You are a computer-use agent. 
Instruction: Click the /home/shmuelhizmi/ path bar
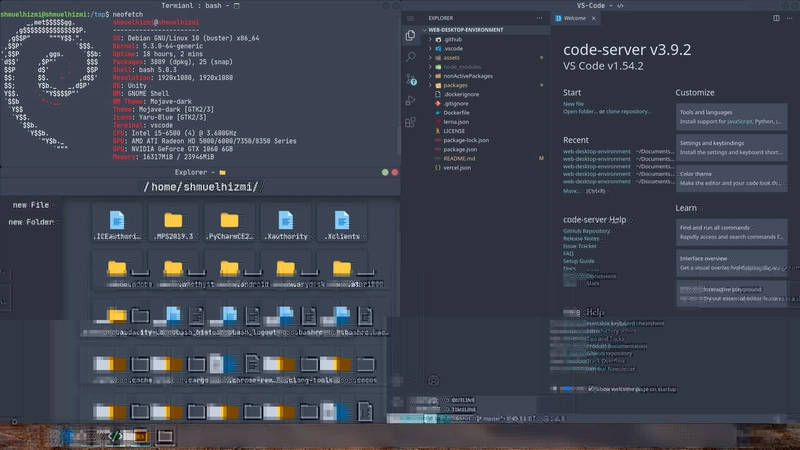pyautogui.click(x=201, y=187)
